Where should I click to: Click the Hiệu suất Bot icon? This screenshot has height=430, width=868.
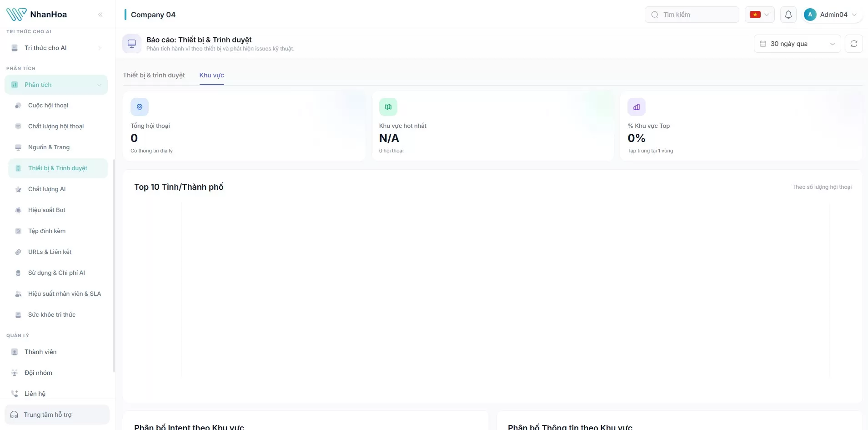tap(18, 210)
